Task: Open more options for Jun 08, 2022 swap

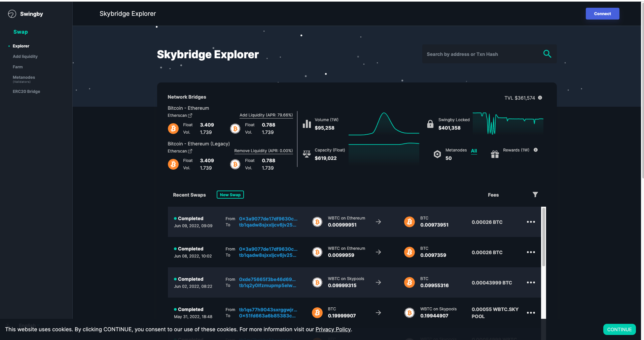Action: pos(531,252)
